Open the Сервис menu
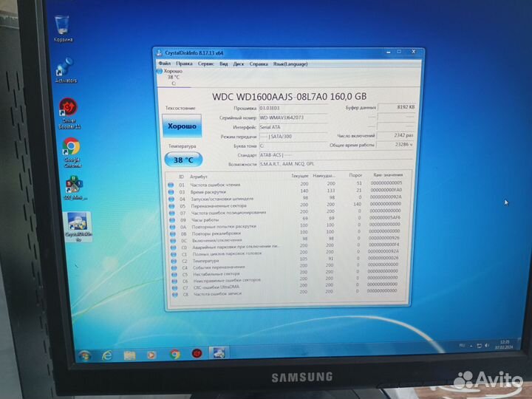The width and height of the screenshot is (532, 399). pos(206,64)
